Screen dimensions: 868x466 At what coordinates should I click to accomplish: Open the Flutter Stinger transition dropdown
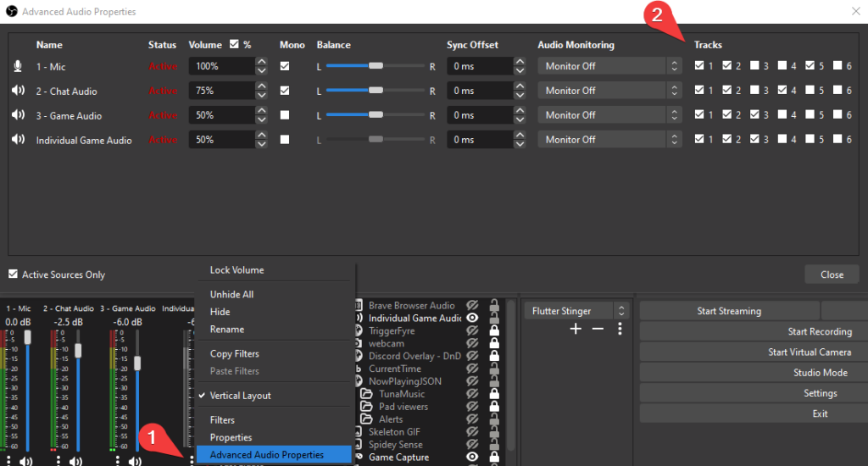coord(576,310)
